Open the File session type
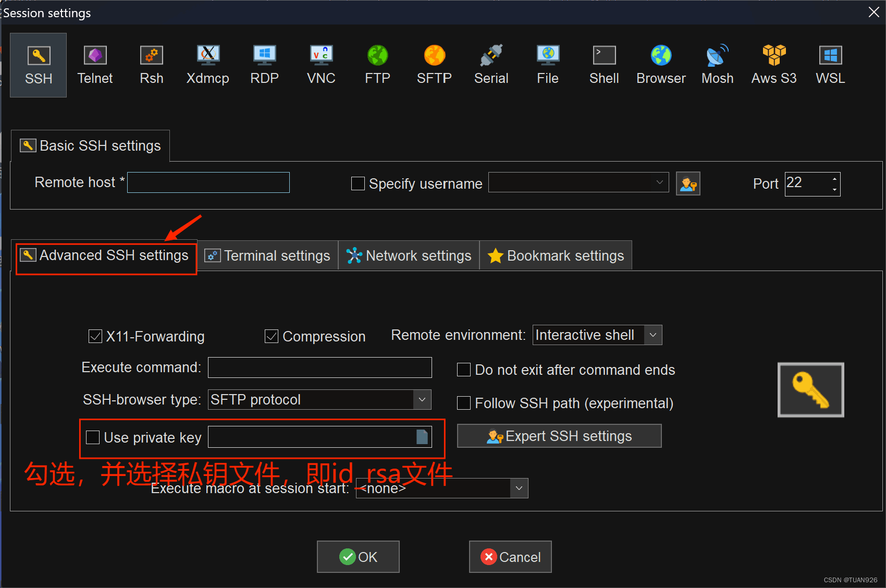 (x=548, y=65)
